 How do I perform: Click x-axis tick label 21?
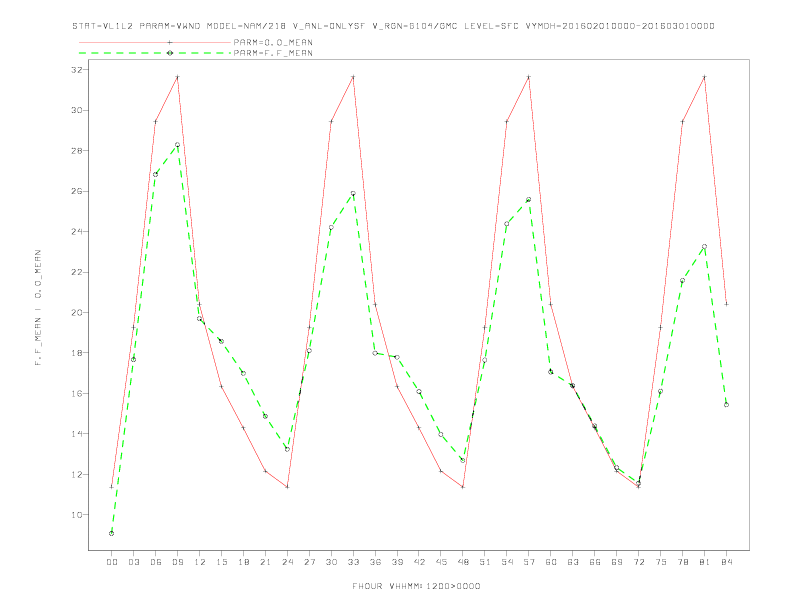click(265, 562)
